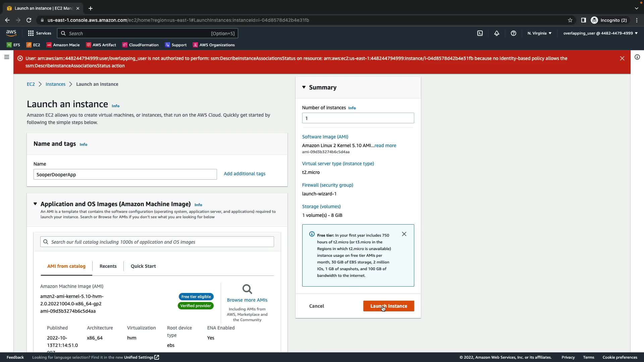The width and height of the screenshot is (644, 362).
Task: Close the Free tier info box
Action: pos(404,234)
